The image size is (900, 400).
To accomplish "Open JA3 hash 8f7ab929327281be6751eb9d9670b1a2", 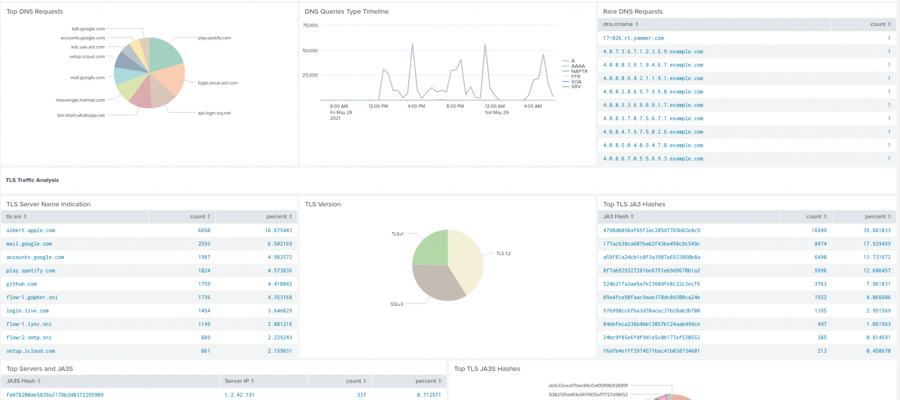I will tap(651, 270).
